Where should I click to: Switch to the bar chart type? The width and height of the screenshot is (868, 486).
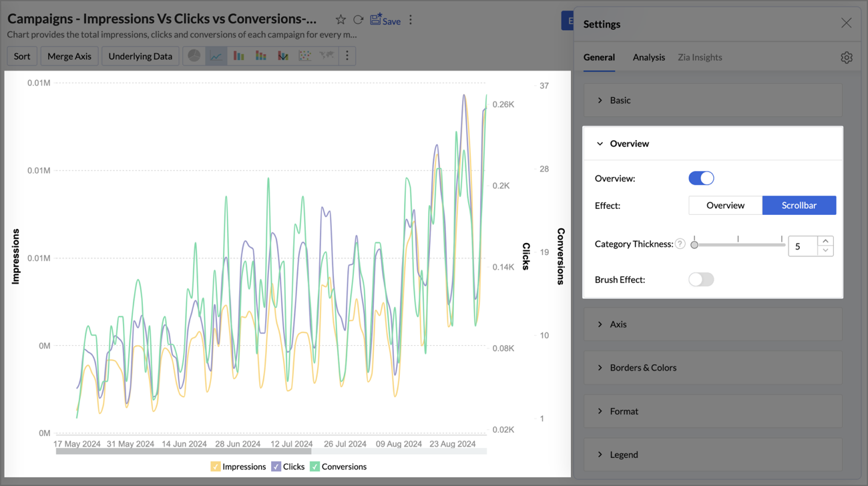(x=238, y=56)
